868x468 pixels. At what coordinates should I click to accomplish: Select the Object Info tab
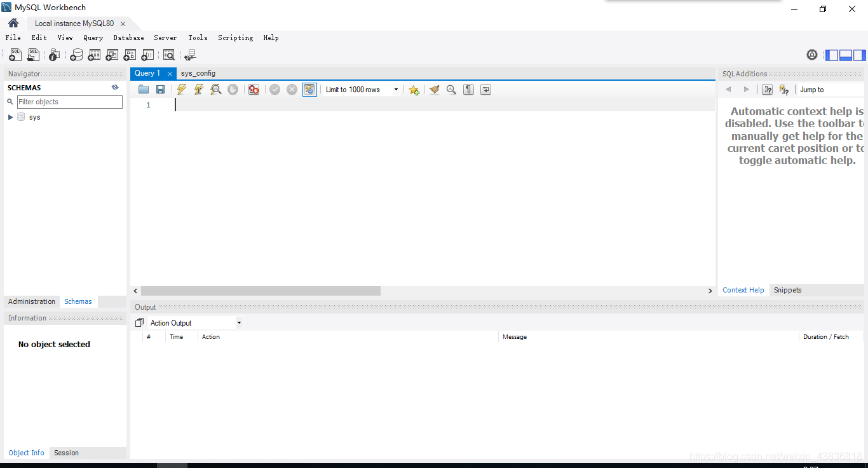[27, 453]
